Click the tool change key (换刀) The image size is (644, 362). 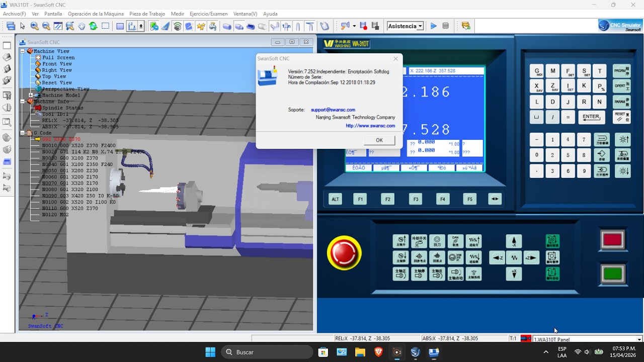click(437, 241)
